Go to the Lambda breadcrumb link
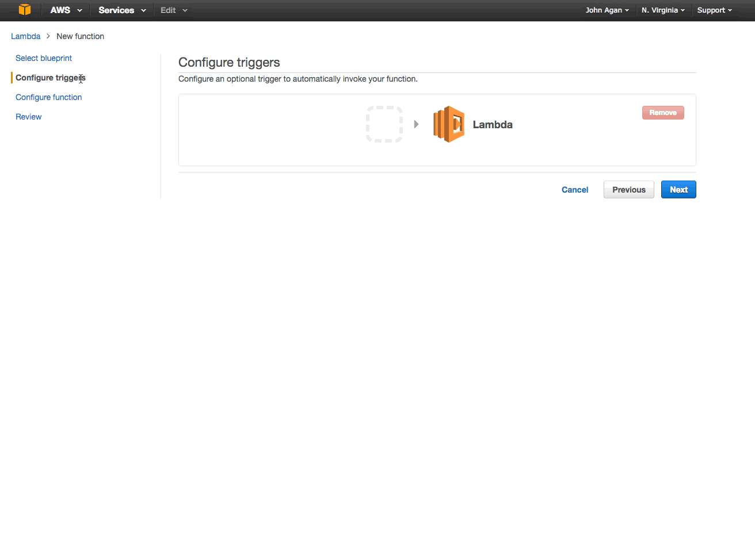 click(x=26, y=36)
